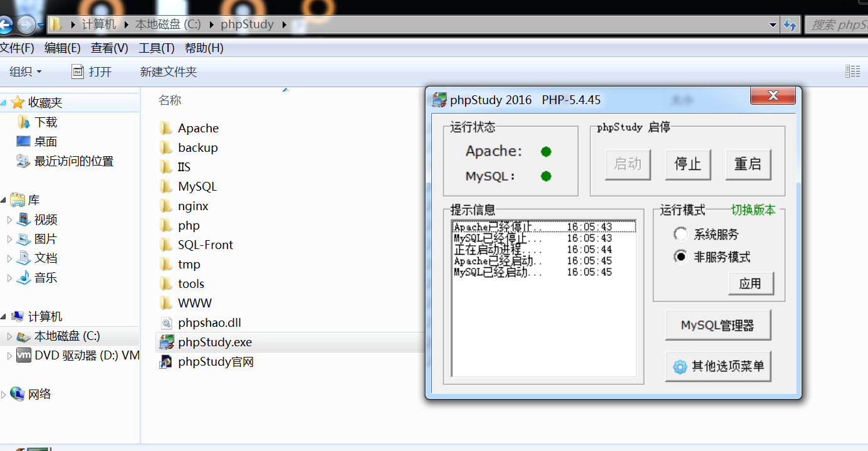Expand the 音乐 library node

click(9, 278)
